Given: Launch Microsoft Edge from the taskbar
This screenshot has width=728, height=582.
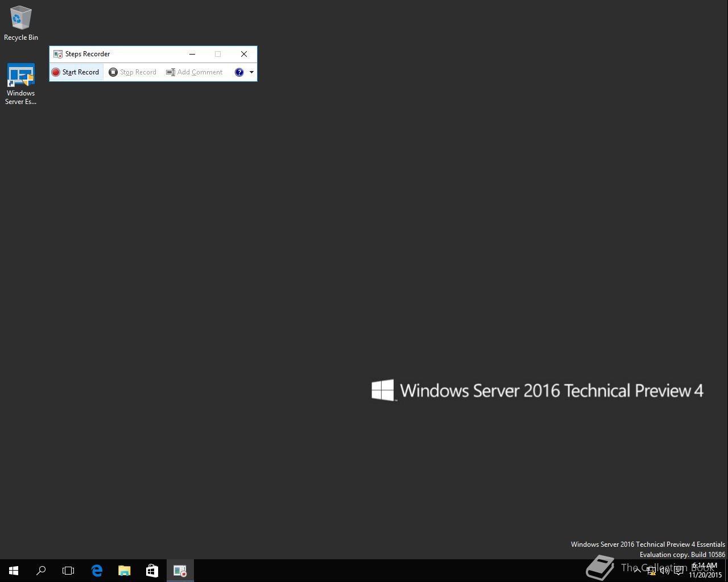Looking at the screenshot, I should click(x=97, y=571).
